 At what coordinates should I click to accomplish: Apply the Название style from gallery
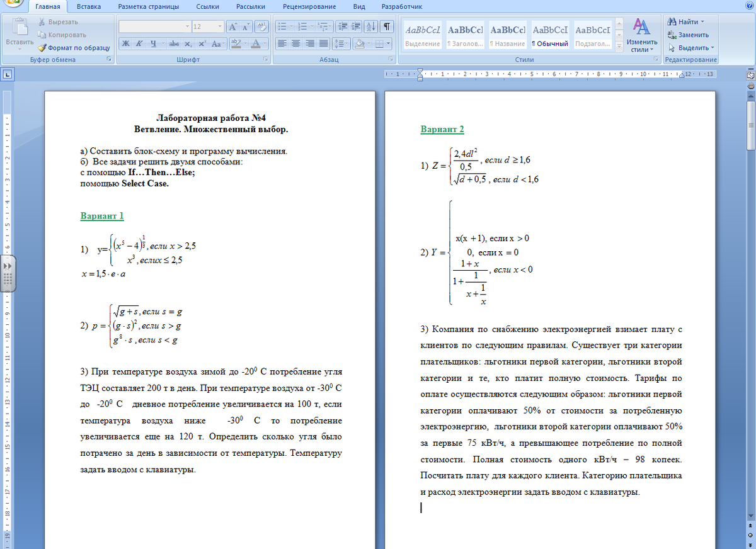[x=508, y=37]
